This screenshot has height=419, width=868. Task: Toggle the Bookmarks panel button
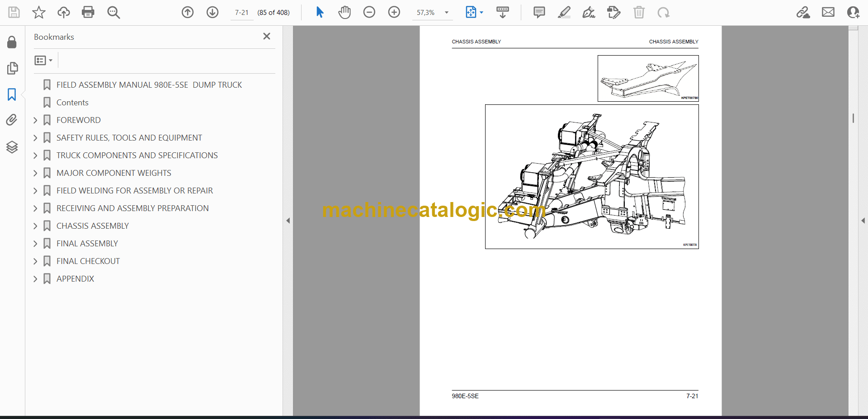pyautogui.click(x=12, y=94)
